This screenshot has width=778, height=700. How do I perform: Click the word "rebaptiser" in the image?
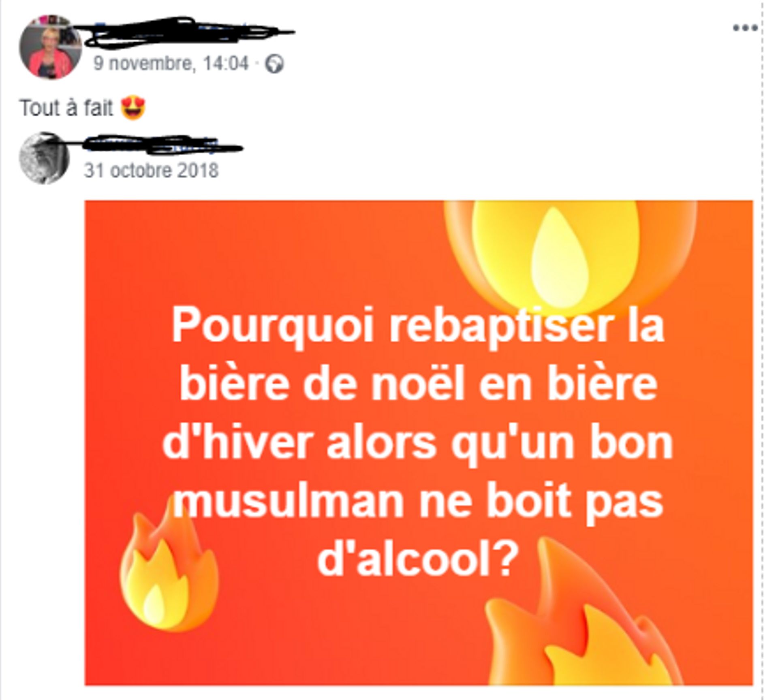[x=500, y=327]
